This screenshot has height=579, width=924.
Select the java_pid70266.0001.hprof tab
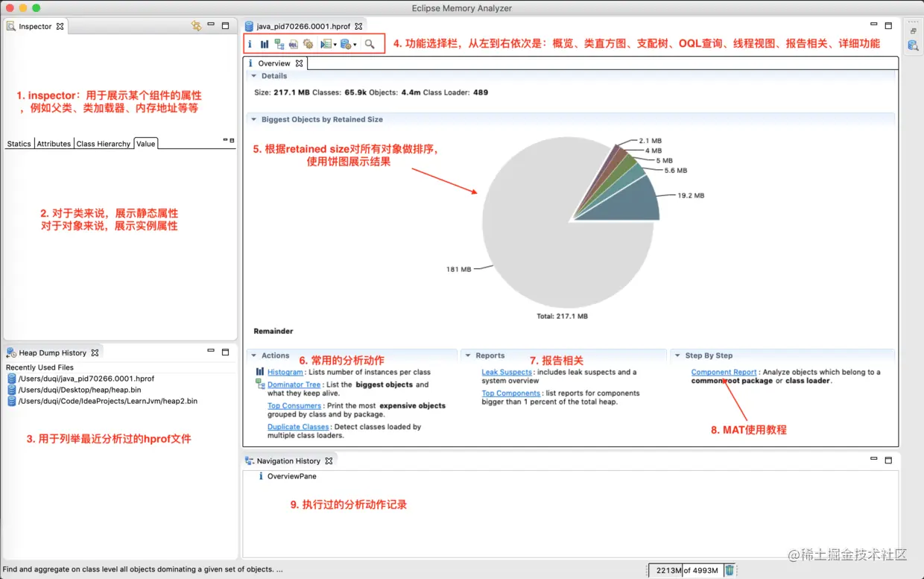click(303, 26)
